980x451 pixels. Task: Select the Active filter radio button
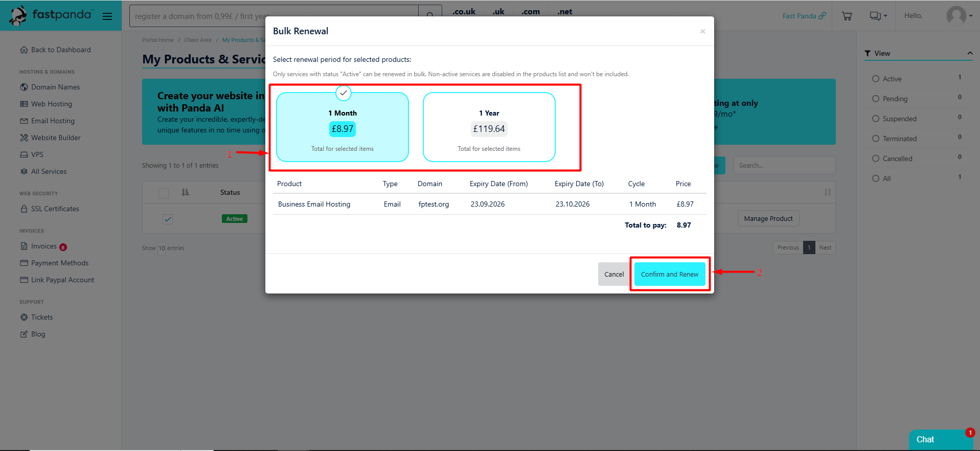tap(876, 79)
